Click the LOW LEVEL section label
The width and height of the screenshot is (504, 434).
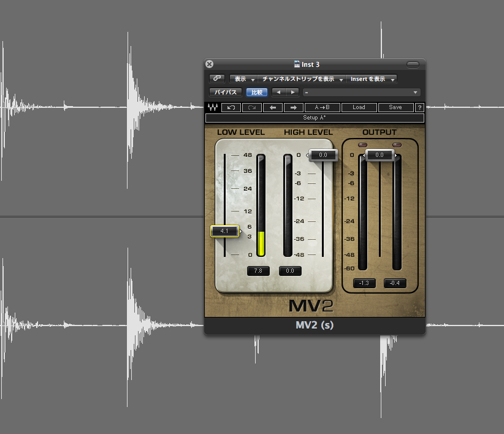coord(241,132)
